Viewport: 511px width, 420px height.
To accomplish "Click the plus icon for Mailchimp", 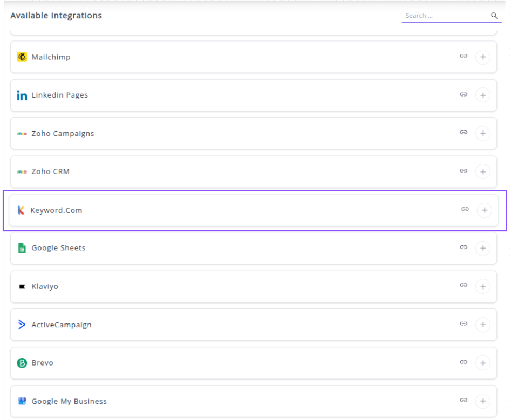I will (x=482, y=57).
